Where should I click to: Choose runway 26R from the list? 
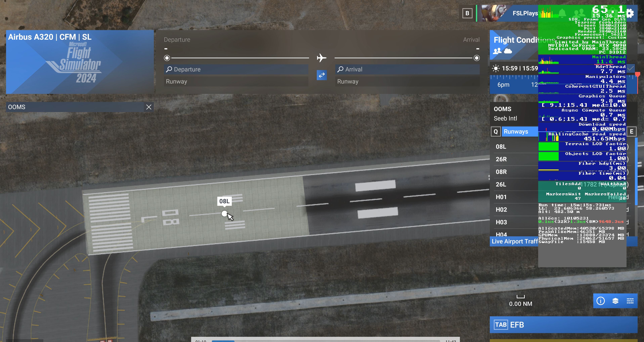tap(501, 159)
